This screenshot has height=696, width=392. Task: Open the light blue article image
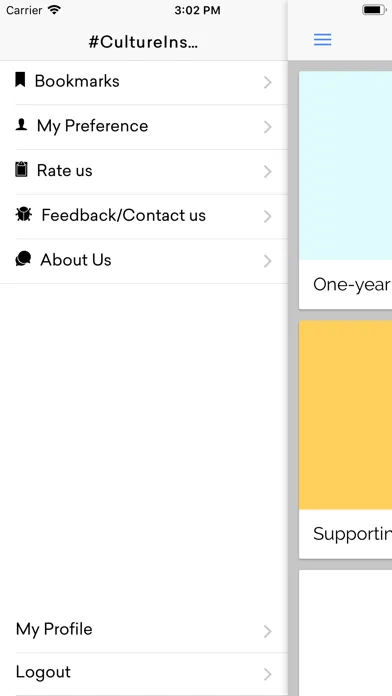coord(345,166)
